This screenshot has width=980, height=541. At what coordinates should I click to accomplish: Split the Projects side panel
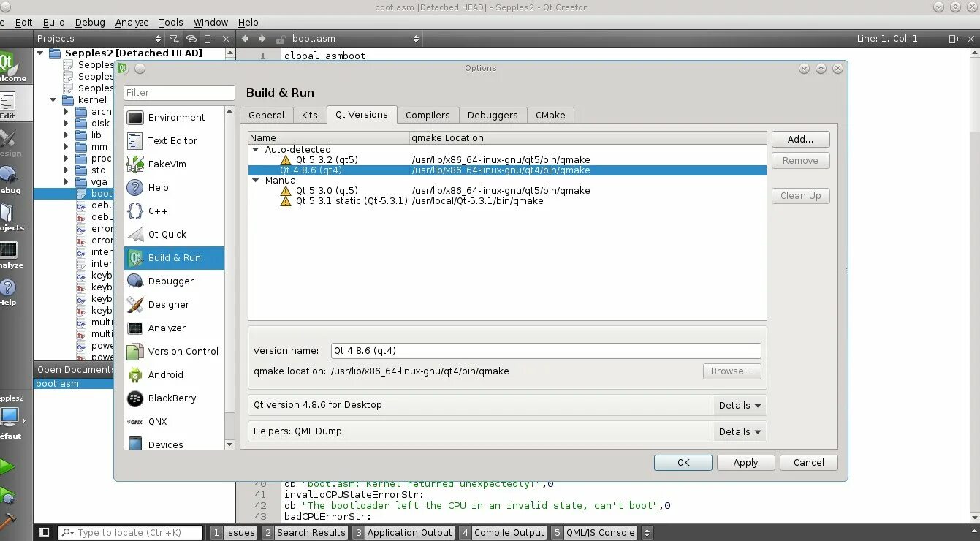coord(210,39)
